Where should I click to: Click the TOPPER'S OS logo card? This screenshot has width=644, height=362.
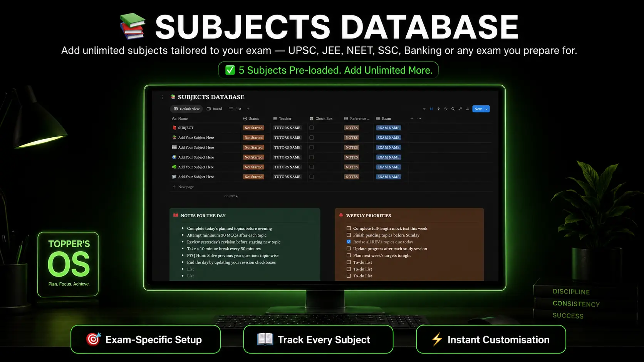pos(69,264)
